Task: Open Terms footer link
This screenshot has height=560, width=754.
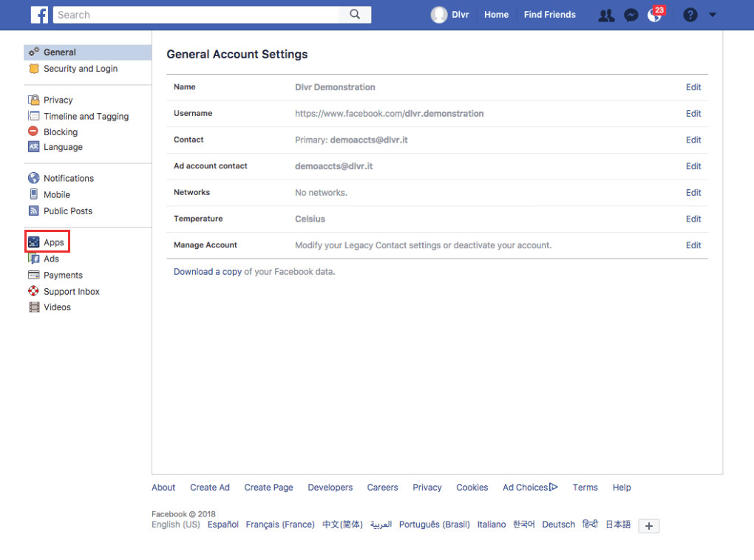Action: (585, 488)
